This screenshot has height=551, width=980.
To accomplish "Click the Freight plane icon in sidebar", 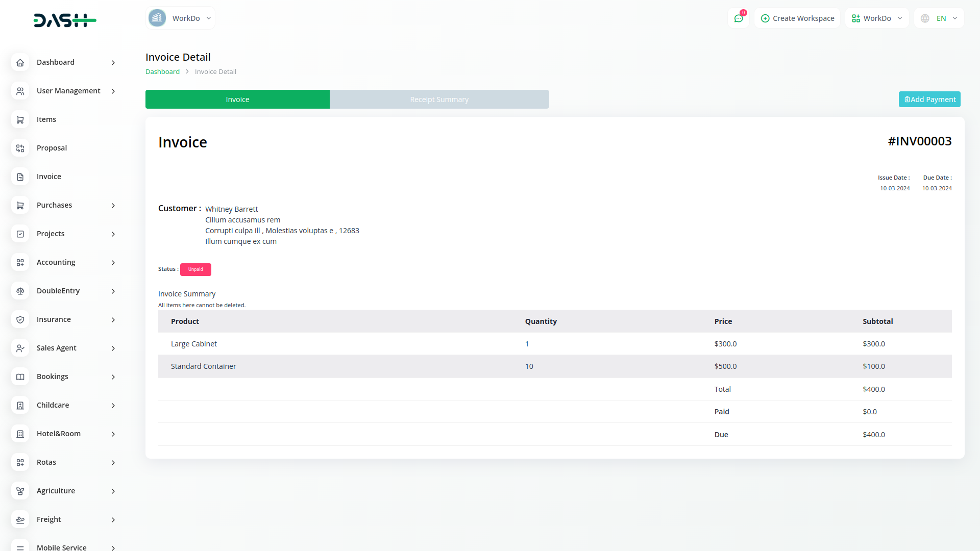I will 20,519.
